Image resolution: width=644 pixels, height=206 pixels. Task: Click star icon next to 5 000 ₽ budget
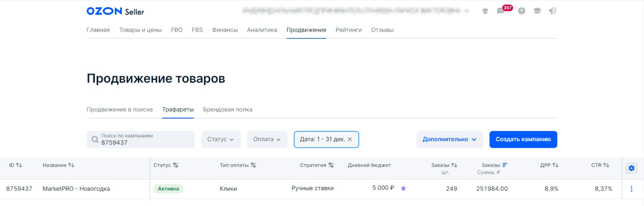click(x=403, y=188)
